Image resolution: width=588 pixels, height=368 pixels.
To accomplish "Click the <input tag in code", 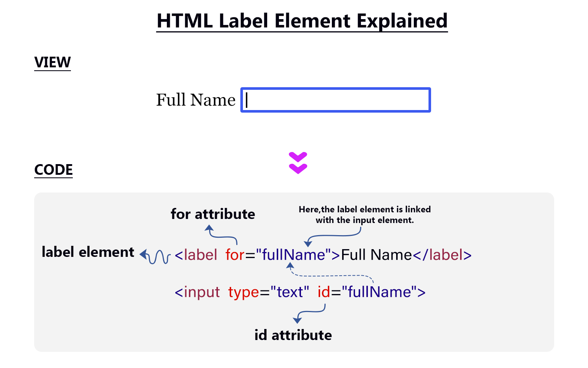I will pyautogui.click(x=197, y=292).
